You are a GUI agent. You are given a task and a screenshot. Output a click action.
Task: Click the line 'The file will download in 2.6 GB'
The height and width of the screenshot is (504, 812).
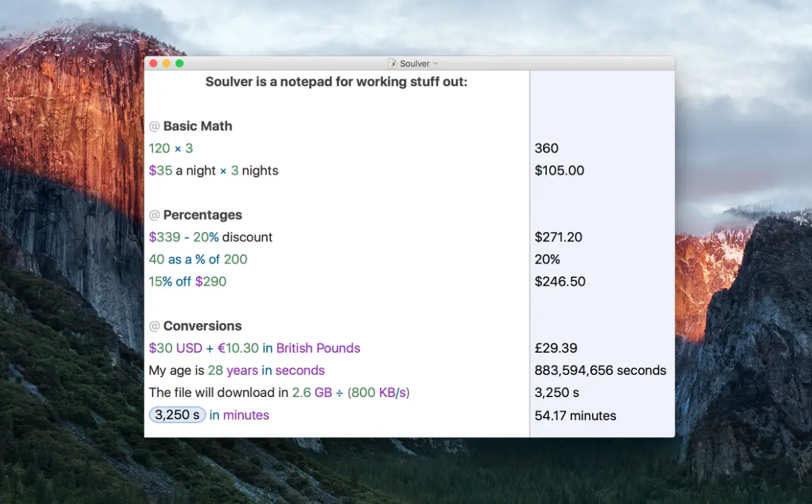(x=280, y=392)
